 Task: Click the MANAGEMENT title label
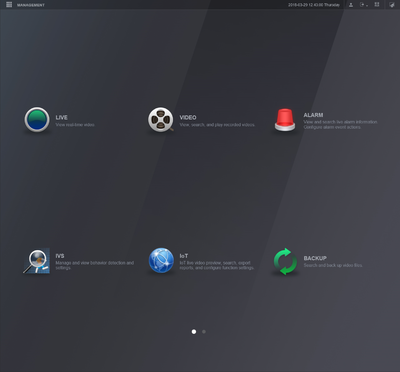pyautogui.click(x=31, y=5)
